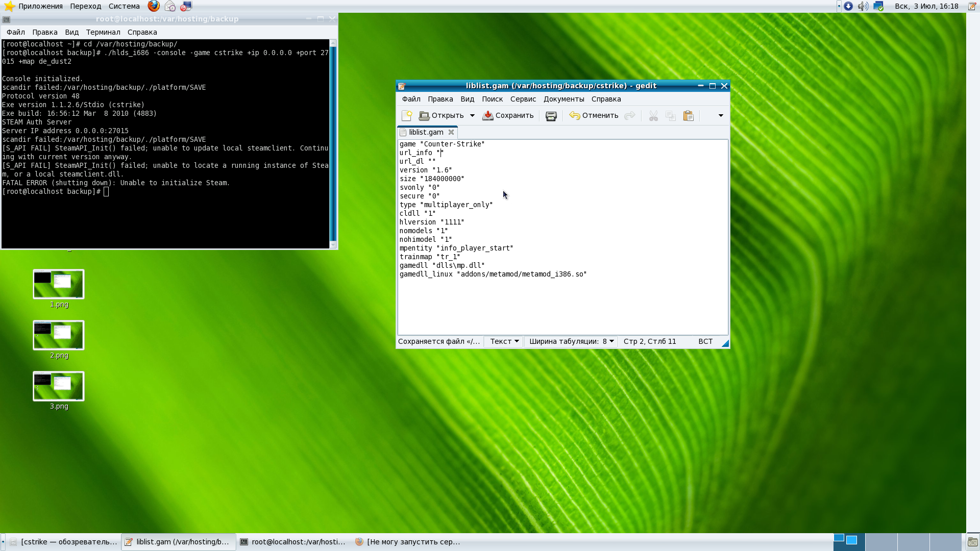980x551 pixels.
Task: Click the terminal title bar window icon
Action: [x=6, y=19]
